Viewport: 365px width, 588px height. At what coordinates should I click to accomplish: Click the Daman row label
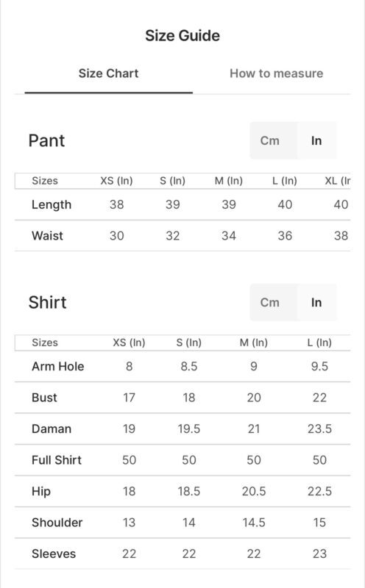click(x=52, y=429)
